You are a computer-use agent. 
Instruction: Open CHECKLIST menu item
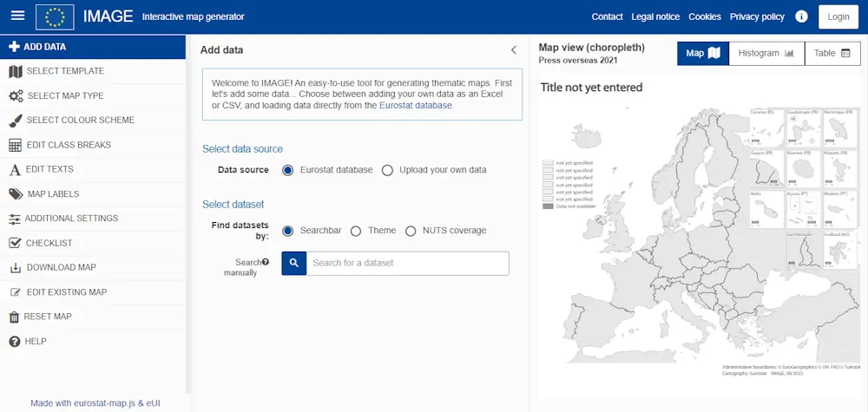pos(93,243)
